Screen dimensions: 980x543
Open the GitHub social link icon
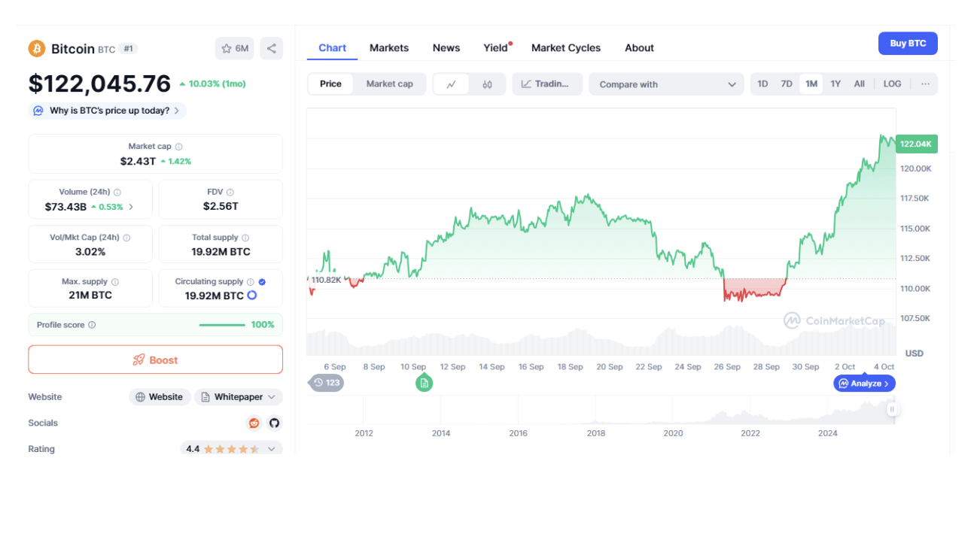click(274, 423)
